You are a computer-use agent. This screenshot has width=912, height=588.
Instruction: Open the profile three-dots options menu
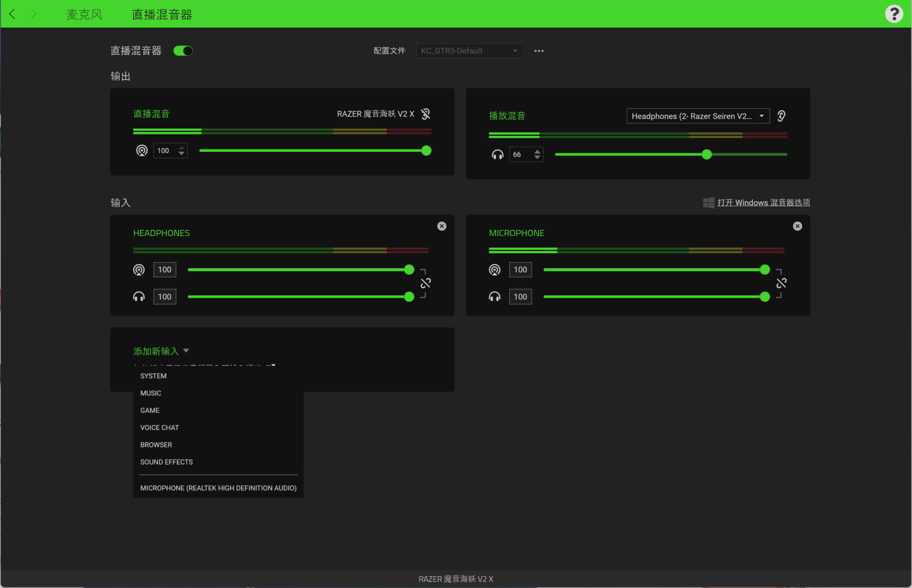[539, 51]
